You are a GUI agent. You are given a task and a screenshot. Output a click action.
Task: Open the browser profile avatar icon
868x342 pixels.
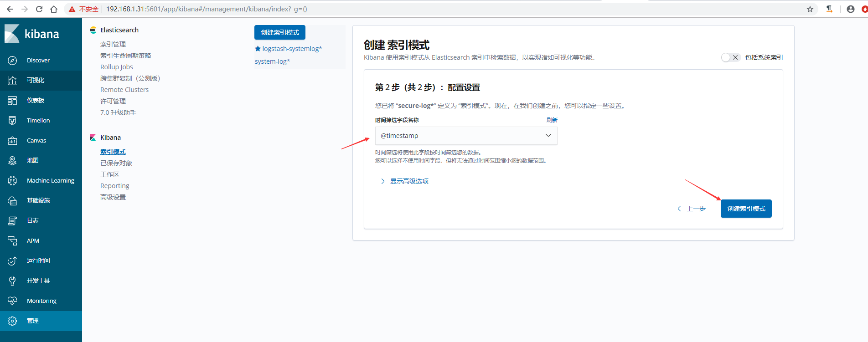(x=851, y=9)
